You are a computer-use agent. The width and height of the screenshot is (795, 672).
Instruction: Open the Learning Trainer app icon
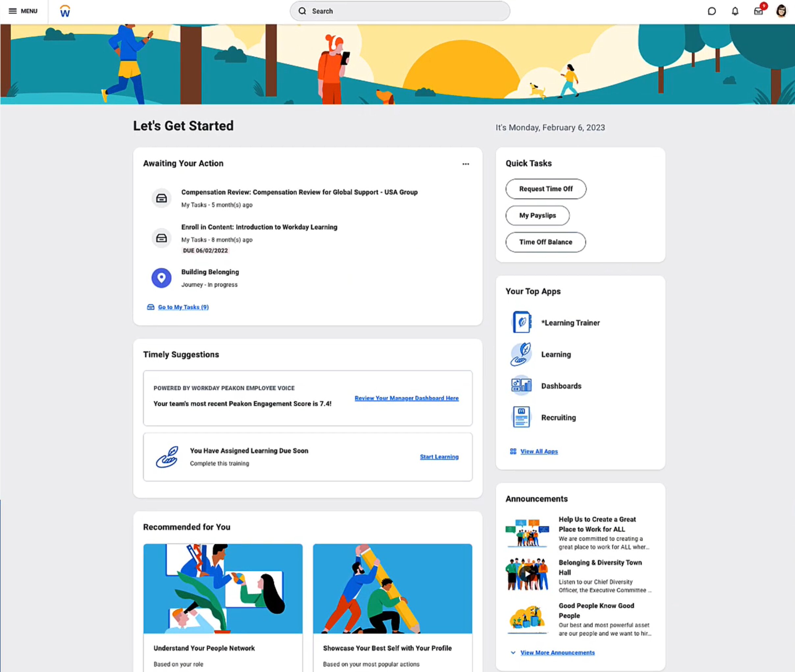521,322
